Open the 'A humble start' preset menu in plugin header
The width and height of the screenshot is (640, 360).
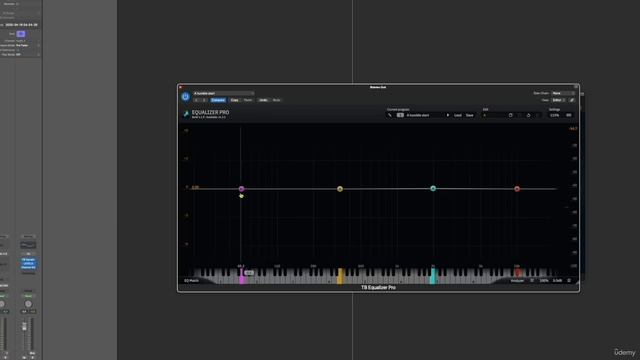pyautogui.click(x=223, y=93)
